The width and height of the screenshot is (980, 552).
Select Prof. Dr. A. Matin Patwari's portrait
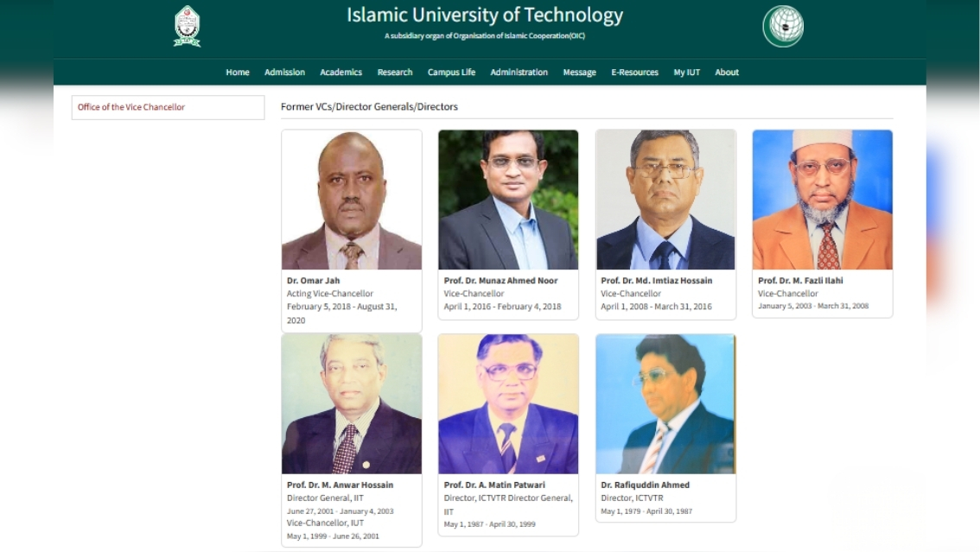point(508,404)
